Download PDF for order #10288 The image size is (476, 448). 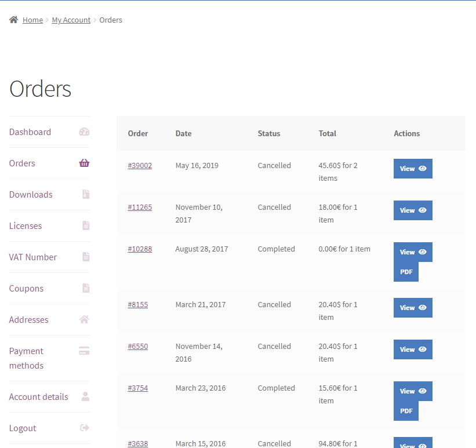point(406,272)
